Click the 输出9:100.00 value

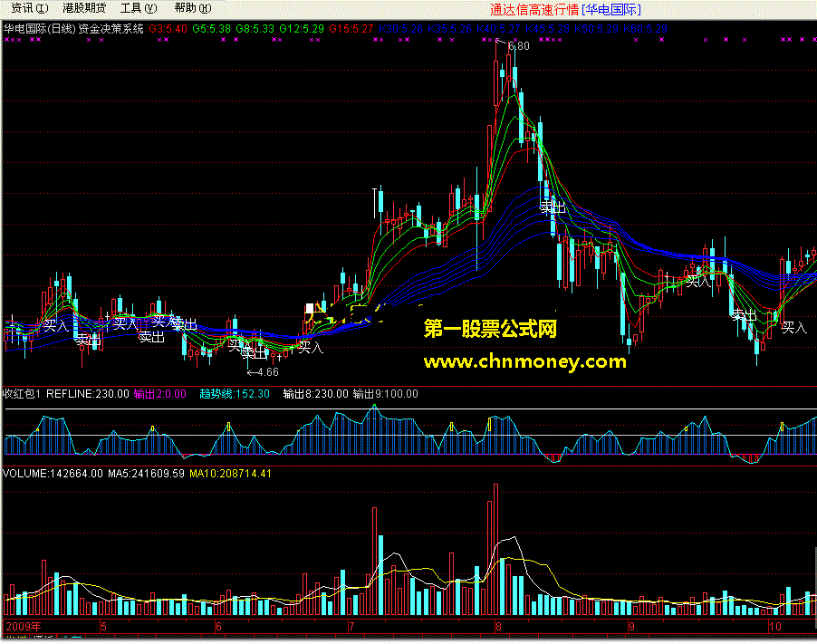point(386,394)
